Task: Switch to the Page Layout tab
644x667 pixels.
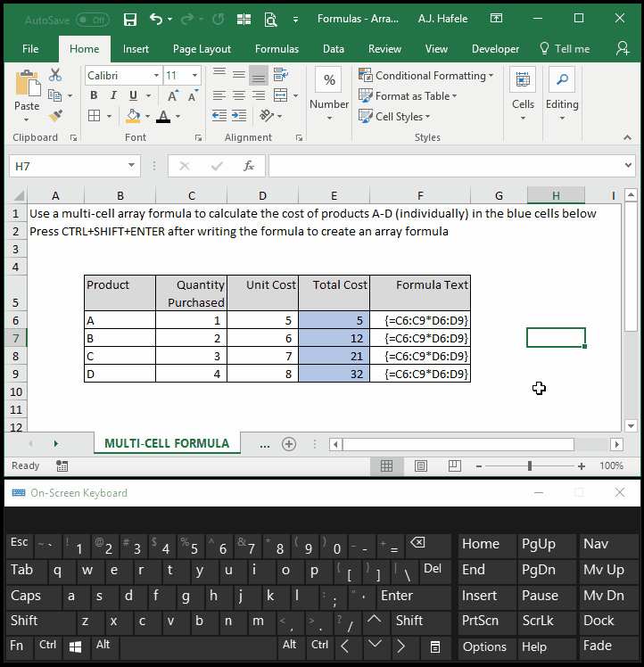Action: coord(202,49)
